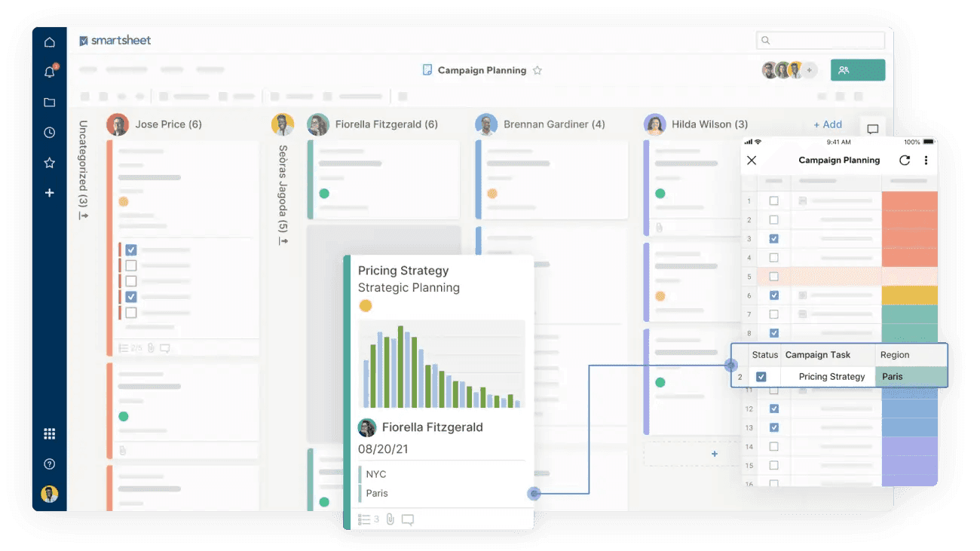Open Help question mark icon
The height and width of the screenshot is (551, 980).
[50, 464]
